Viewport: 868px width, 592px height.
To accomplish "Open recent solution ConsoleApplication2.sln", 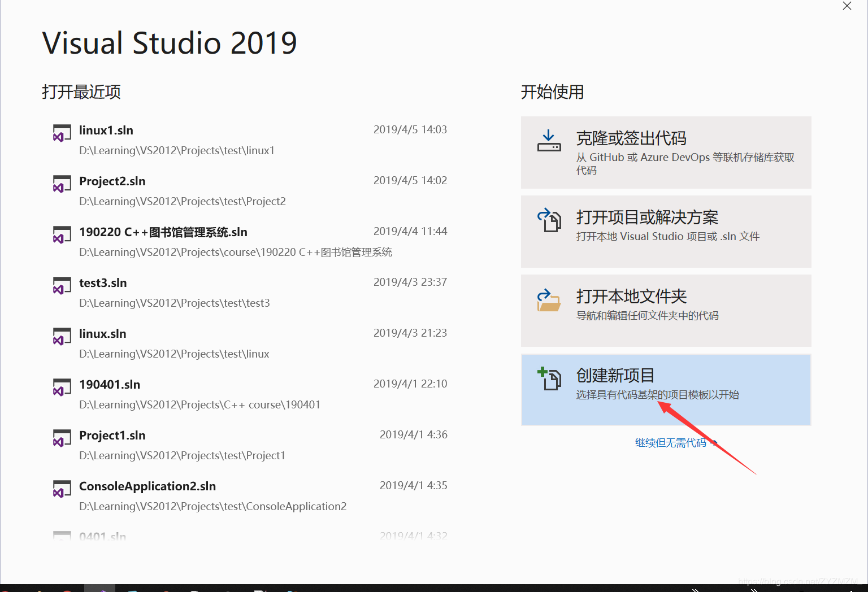I will pyautogui.click(x=250, y=496).
